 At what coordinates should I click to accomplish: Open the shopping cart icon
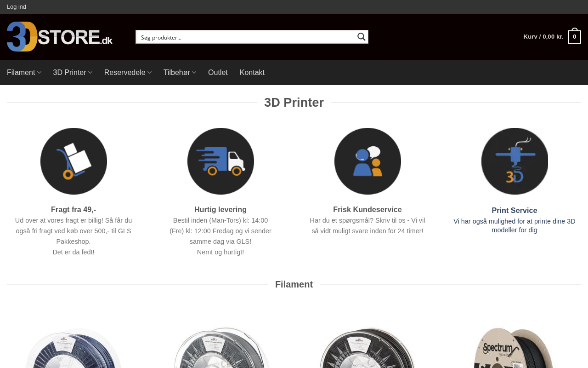coord(574,37)
